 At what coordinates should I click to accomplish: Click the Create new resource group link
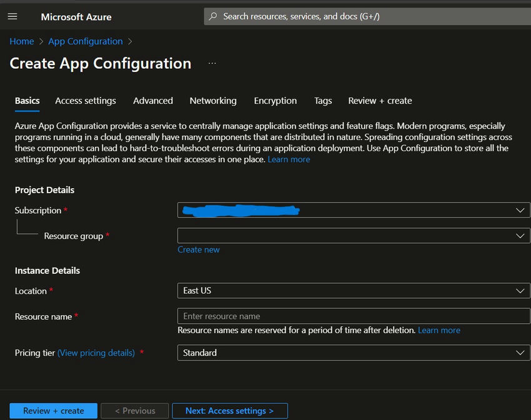coord(199,249)
